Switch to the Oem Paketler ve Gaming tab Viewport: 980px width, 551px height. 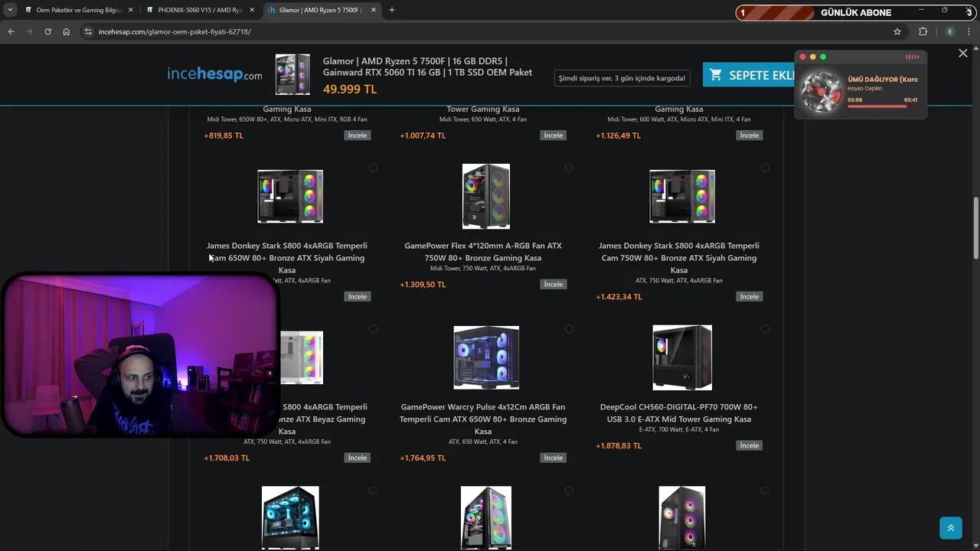pyautogui.click(x=78, y=10)
